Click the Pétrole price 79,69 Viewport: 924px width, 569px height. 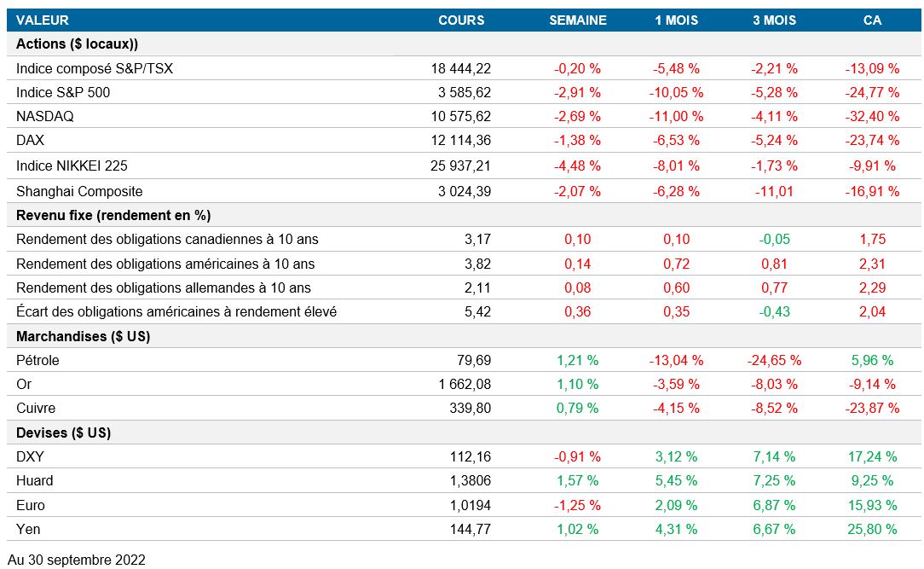click(x=475, y=360)
